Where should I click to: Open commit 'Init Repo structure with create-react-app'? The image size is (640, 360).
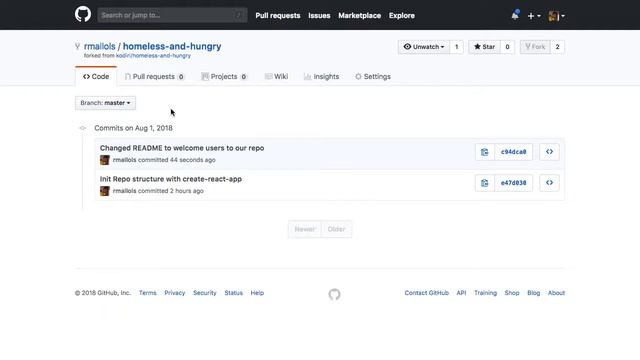[x=171, y=179]
